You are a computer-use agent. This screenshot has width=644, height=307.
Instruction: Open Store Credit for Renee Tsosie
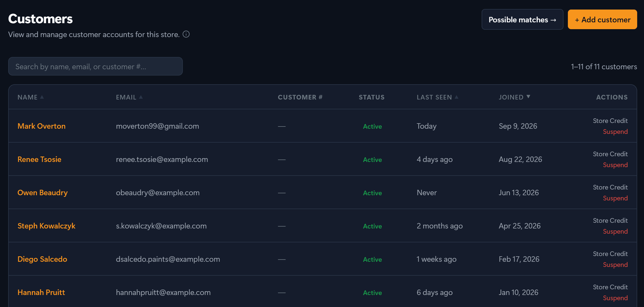[x=610, y=154]
